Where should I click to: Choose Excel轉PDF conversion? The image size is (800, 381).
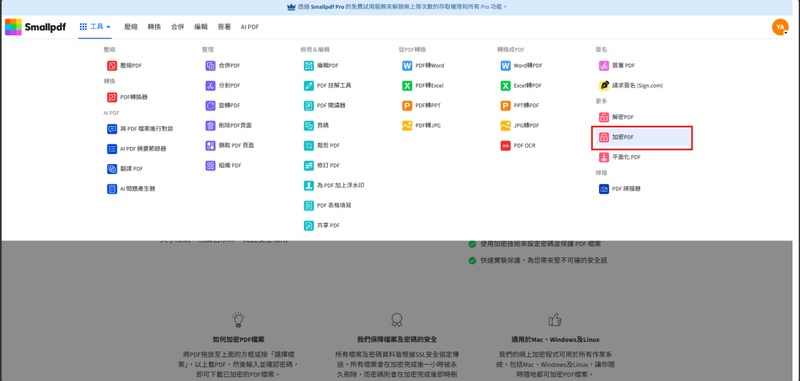(x=521, y=86)
